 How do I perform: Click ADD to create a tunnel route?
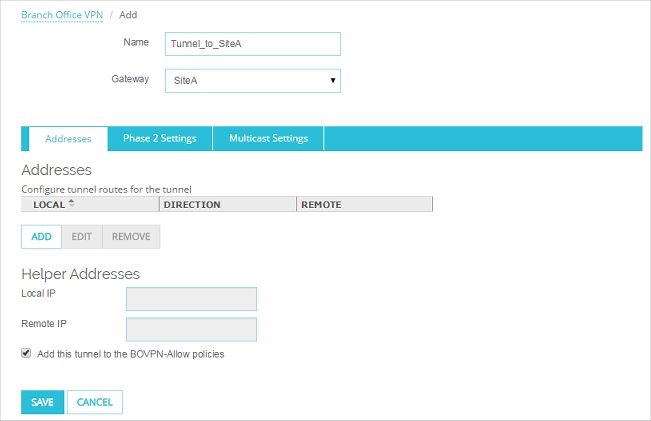click(41, 237)
